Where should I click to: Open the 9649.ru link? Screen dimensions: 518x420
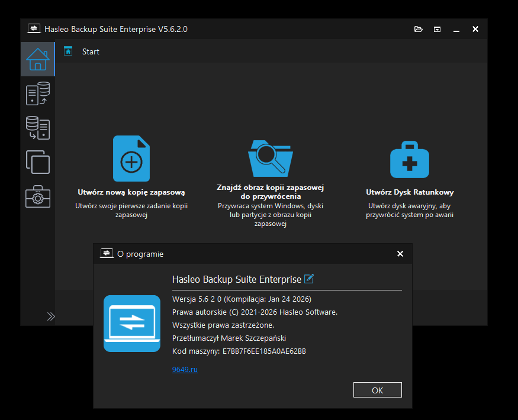(x=185, y=370)
